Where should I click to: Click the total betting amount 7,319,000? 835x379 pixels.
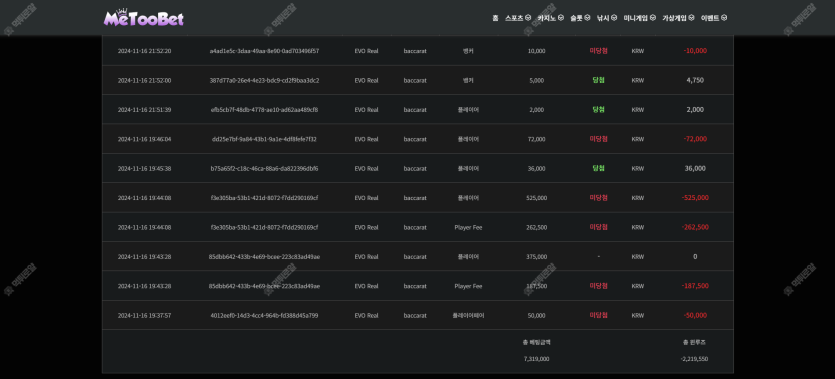tap(536, 359)
